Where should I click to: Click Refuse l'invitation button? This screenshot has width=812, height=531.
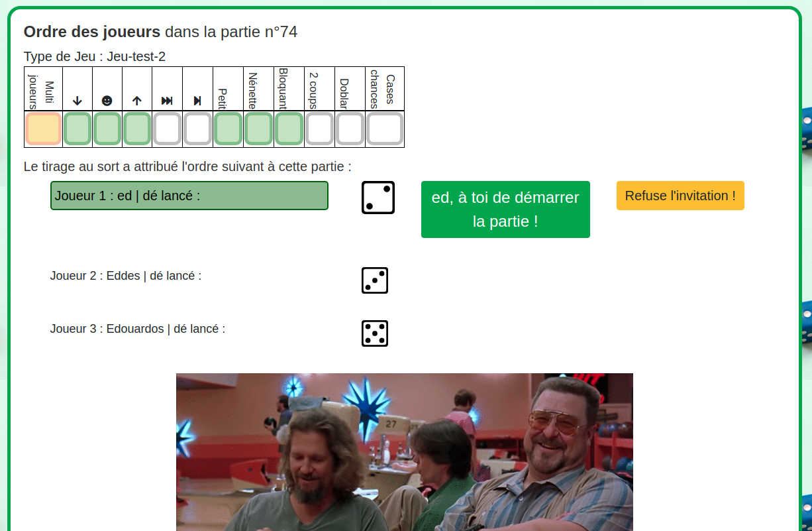pos(680,196)
